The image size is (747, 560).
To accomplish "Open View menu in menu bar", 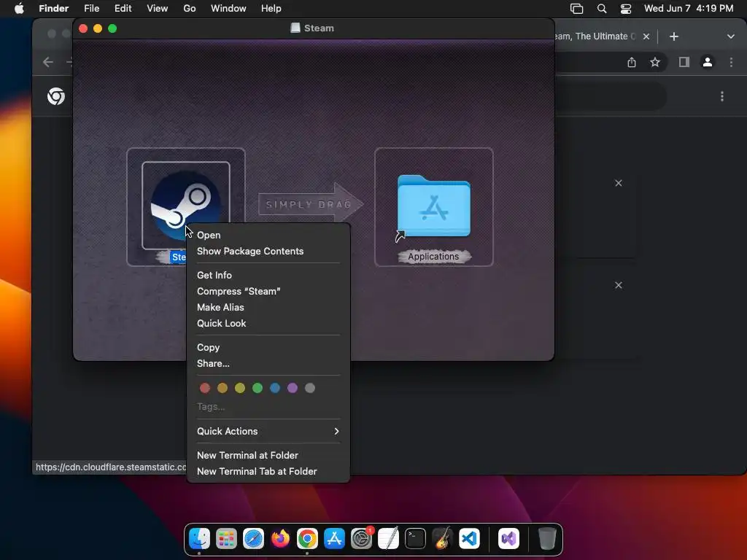I will pyautogui.click(x=158, y=8).
